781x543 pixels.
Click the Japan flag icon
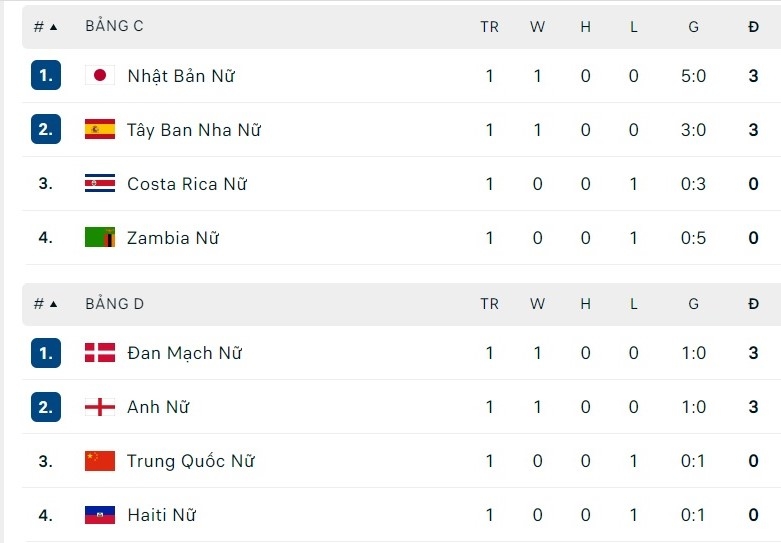[100, 76]
